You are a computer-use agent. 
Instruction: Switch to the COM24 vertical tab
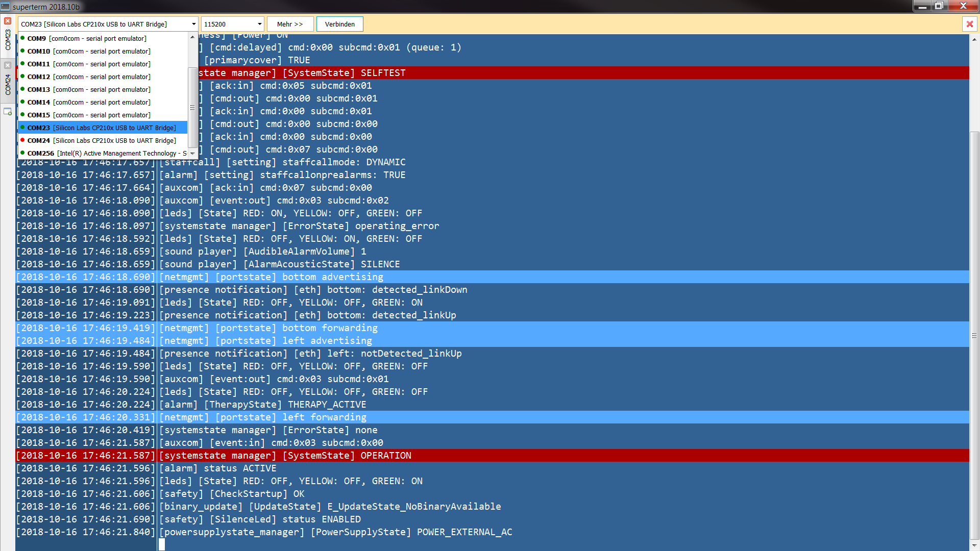(x=8, y=85)
